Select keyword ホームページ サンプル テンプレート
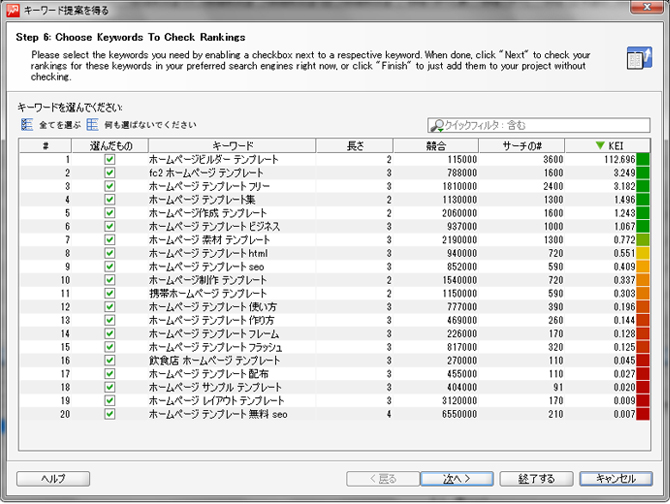This screenshot has width=670, height=504. (x=215, y=387)
